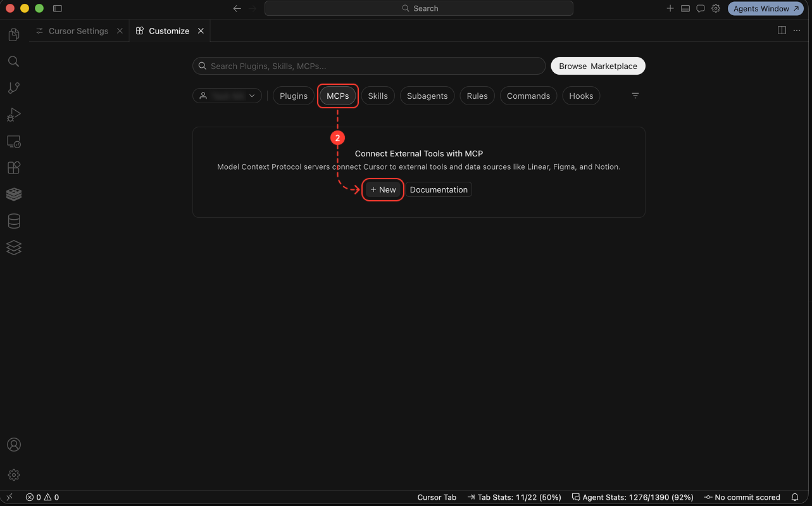
Task: Switch to the Subagents filter
Action: (427, 96)
